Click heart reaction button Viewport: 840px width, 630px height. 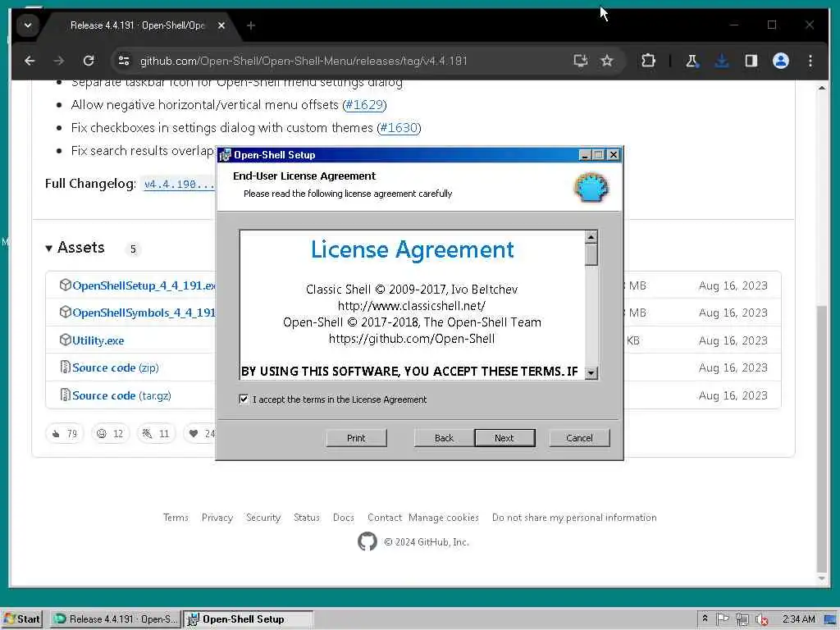pos(200,433)
